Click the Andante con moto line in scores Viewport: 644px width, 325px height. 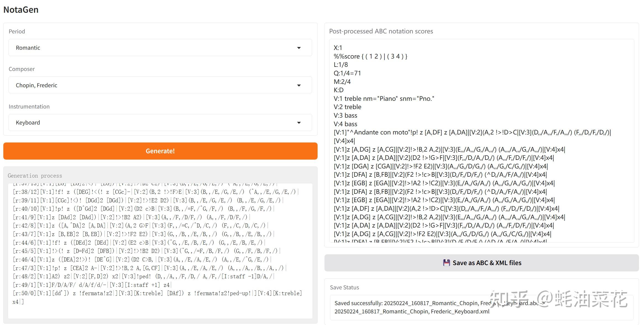(472, 132)
